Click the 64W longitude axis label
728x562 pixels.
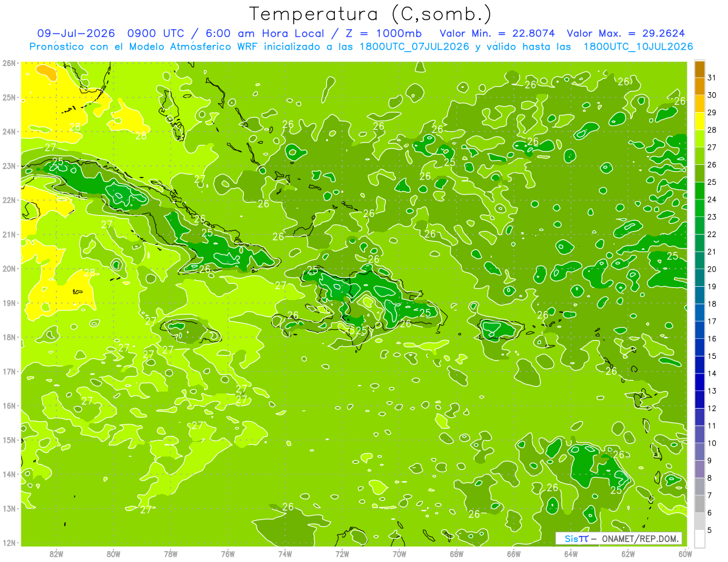[x=571, y=554]
